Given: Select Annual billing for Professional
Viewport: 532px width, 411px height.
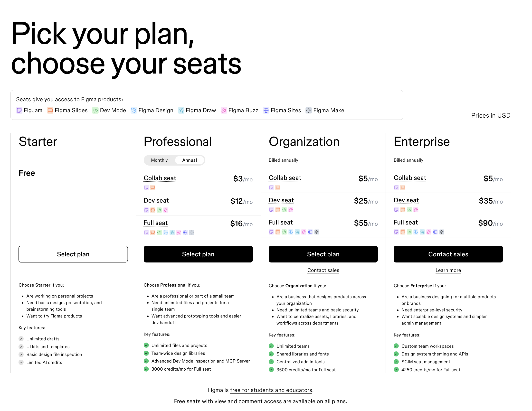Looking at the screenshot, I should coord(190,160).
